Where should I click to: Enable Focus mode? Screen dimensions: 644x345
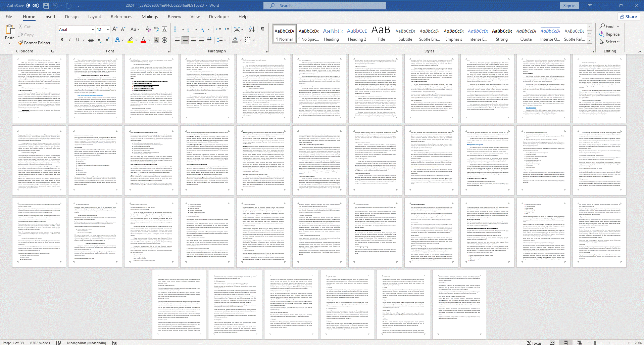click(x=534, y=343)
